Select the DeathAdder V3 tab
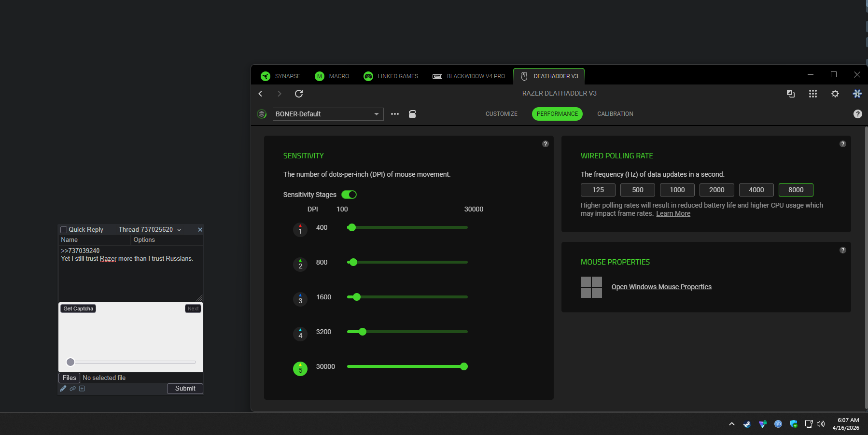Viewport: 868px width, 435px height. (549, 76)
